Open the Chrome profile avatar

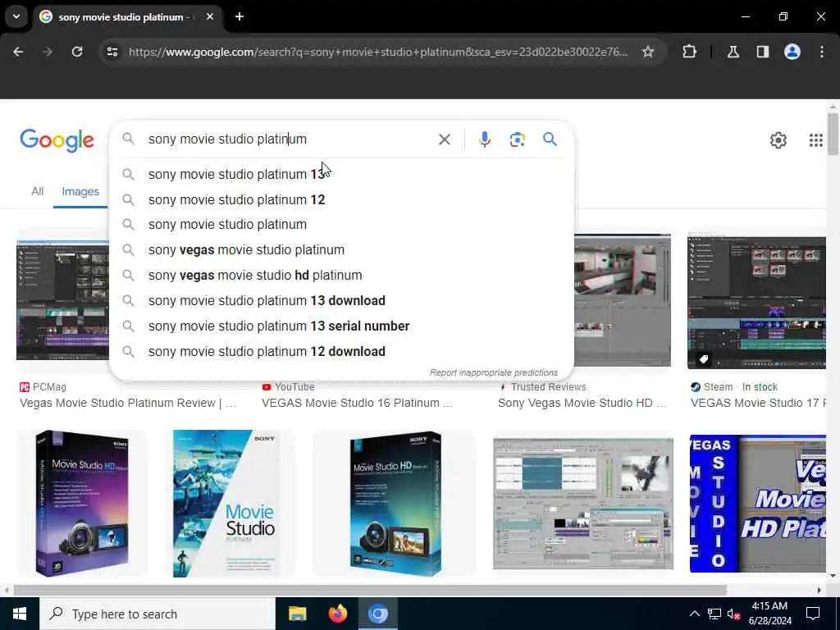point(792,52)
